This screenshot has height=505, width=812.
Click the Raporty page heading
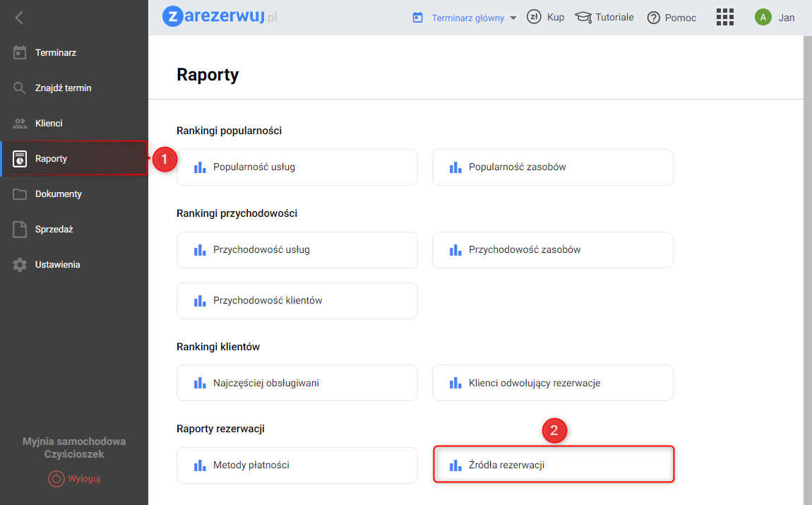208,75
